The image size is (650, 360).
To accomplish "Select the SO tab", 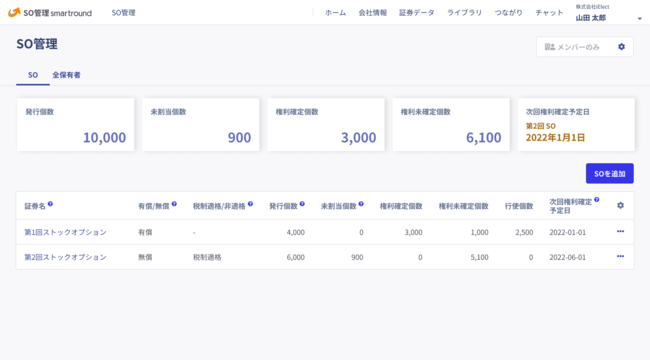I will point(33,75).
